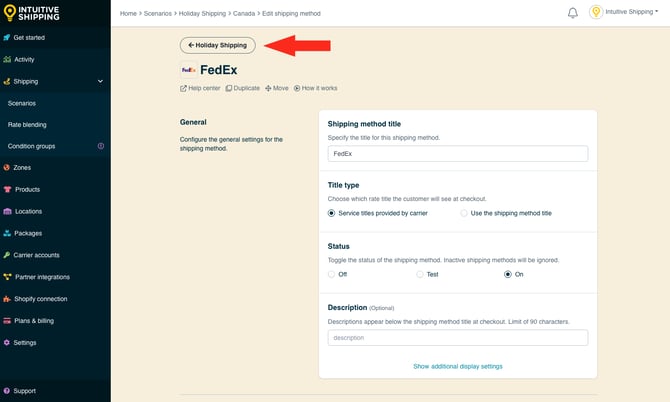Image resolution: width=670 pixels, height=402 pixels.
Task: Open Rate blending in the sidebar
Action: click(x=27, y=125)
